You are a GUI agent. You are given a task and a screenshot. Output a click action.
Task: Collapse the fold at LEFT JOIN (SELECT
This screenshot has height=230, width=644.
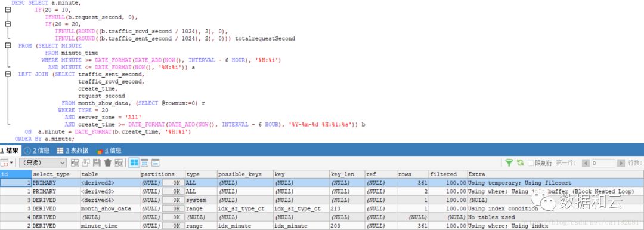pyautogui.click(x=8, y=75)
